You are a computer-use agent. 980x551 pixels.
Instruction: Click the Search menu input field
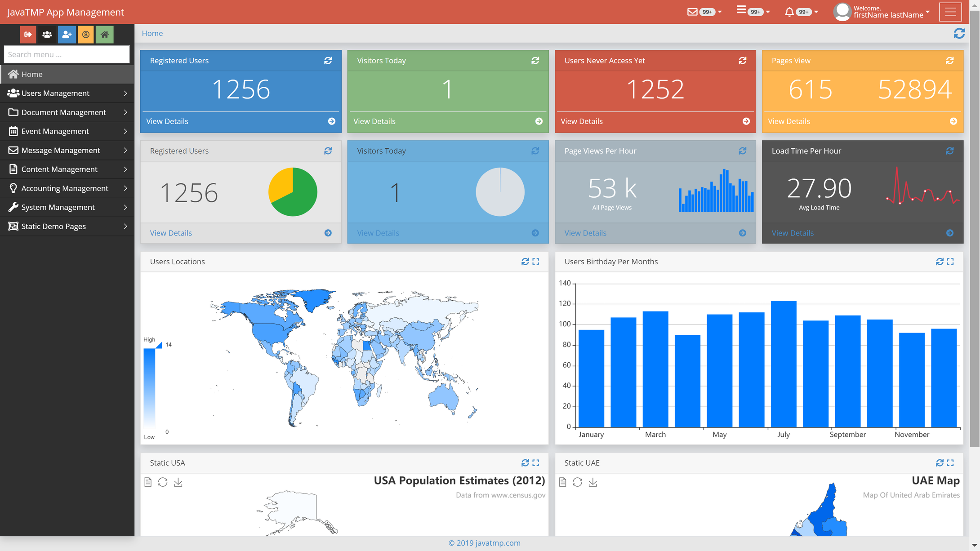67,54
